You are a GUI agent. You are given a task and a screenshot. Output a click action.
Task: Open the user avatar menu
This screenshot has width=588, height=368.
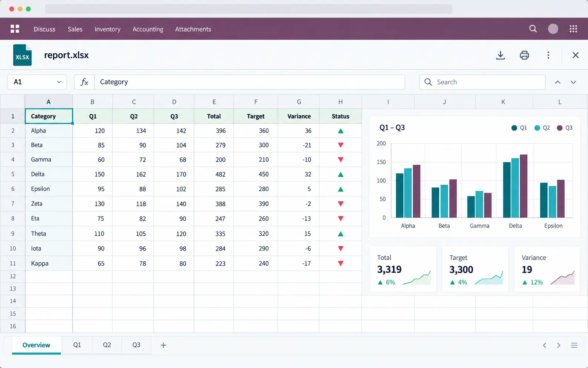point(553,29)
